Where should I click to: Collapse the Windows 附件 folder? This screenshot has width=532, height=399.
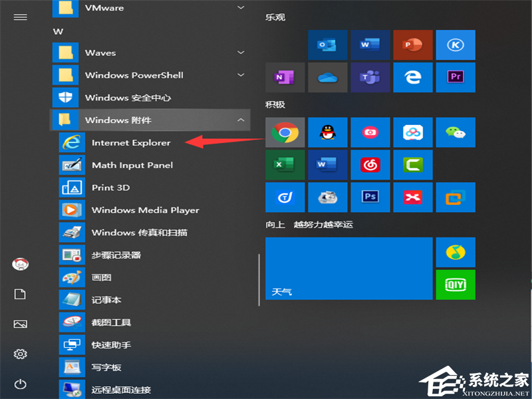click(240, 120)
